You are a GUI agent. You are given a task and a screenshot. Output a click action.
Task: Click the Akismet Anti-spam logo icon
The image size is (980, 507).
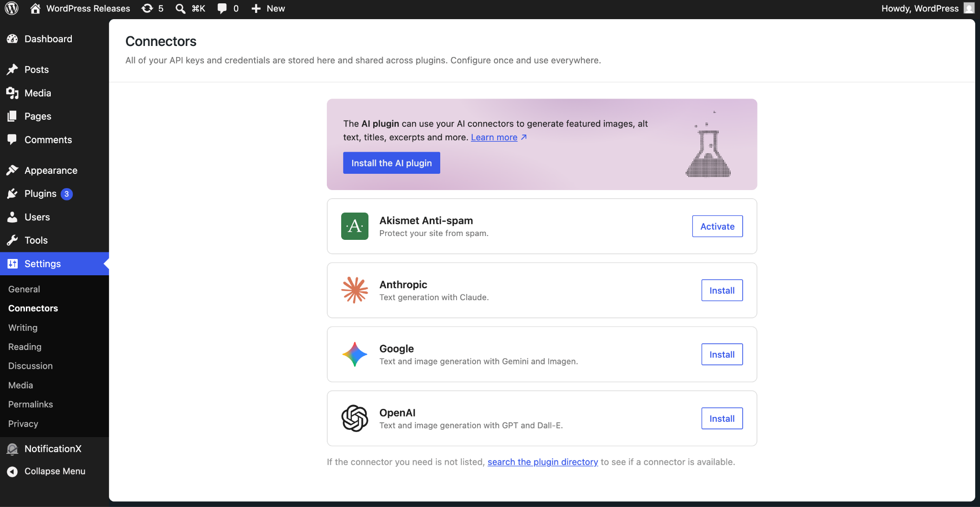(x=355, y=226)
